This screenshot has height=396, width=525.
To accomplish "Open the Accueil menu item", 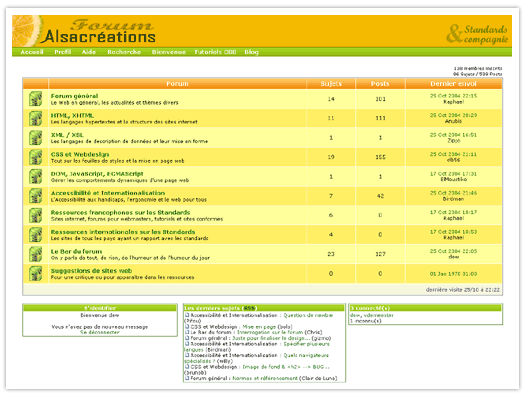I will click(32, 52).
